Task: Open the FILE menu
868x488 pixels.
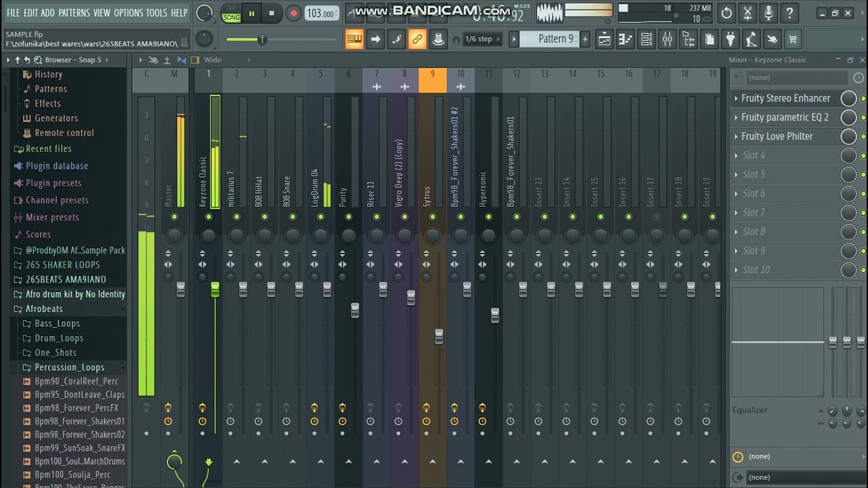Action: click(x=13, y=13)
